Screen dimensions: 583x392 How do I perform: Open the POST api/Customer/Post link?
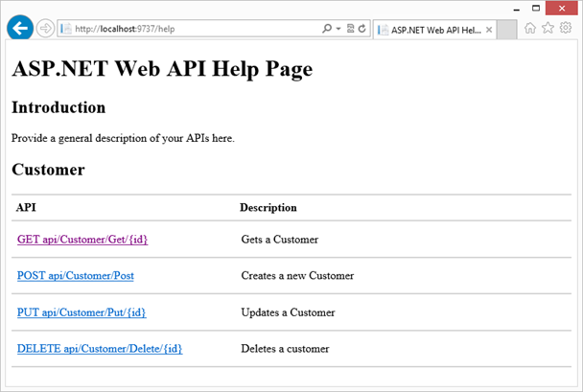[x=75, y=276]
